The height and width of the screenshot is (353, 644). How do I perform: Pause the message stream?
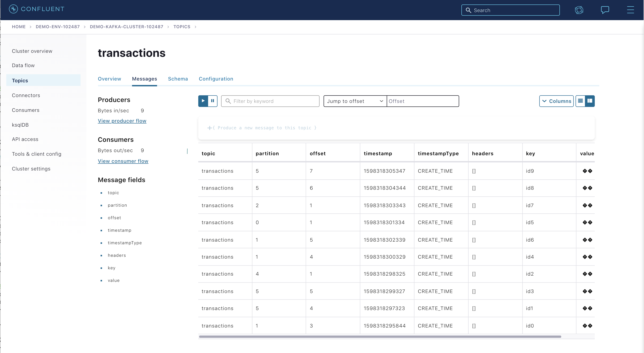click(213, 101)
